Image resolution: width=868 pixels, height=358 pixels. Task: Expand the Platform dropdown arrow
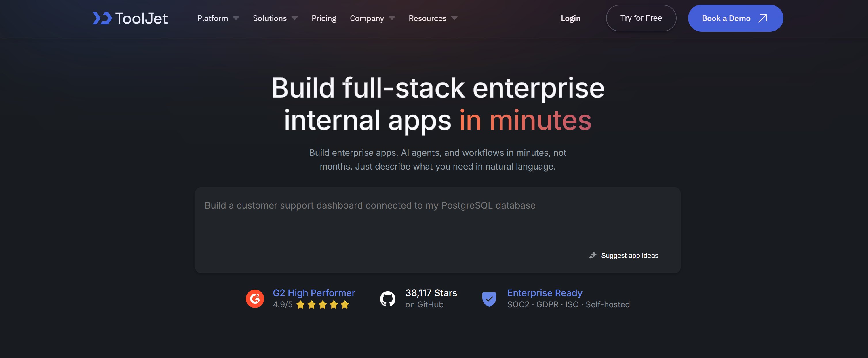point(236,18)
